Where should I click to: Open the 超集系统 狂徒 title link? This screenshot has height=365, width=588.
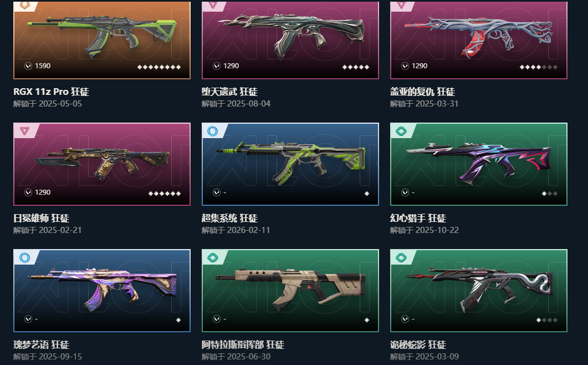point(229,218)
